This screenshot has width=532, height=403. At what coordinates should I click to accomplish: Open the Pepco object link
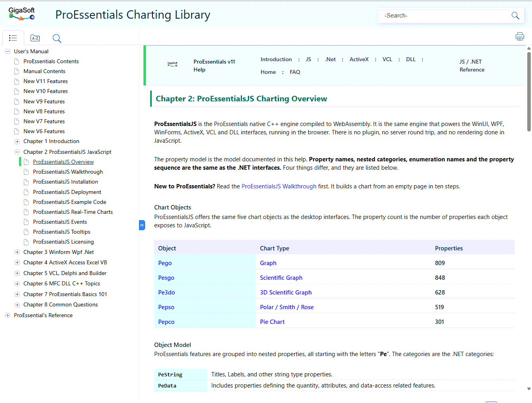(166, 322)
